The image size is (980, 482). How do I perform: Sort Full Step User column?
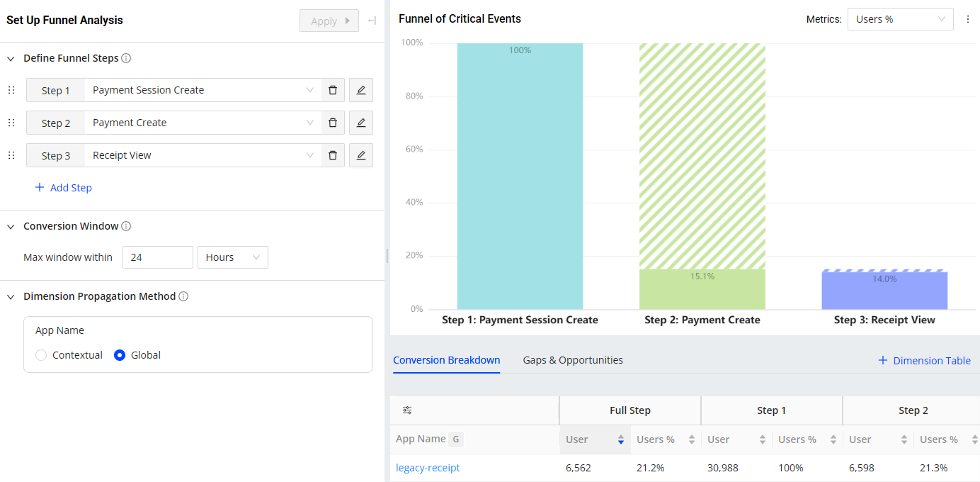[x=620, y=439]
